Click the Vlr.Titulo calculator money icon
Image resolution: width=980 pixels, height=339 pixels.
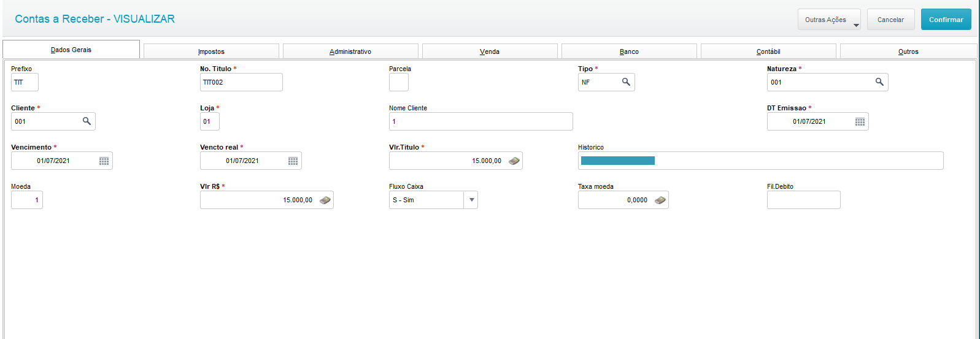coord(514,161)
